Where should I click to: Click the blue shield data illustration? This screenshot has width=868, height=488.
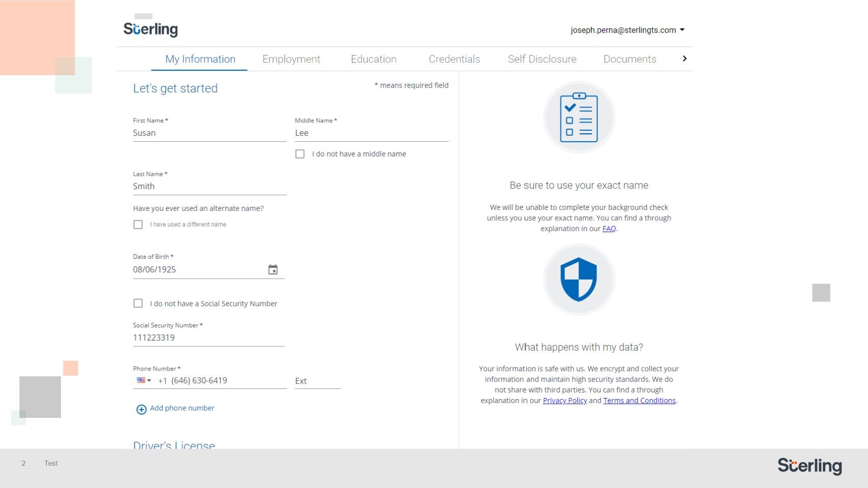[x=579, y=280]
